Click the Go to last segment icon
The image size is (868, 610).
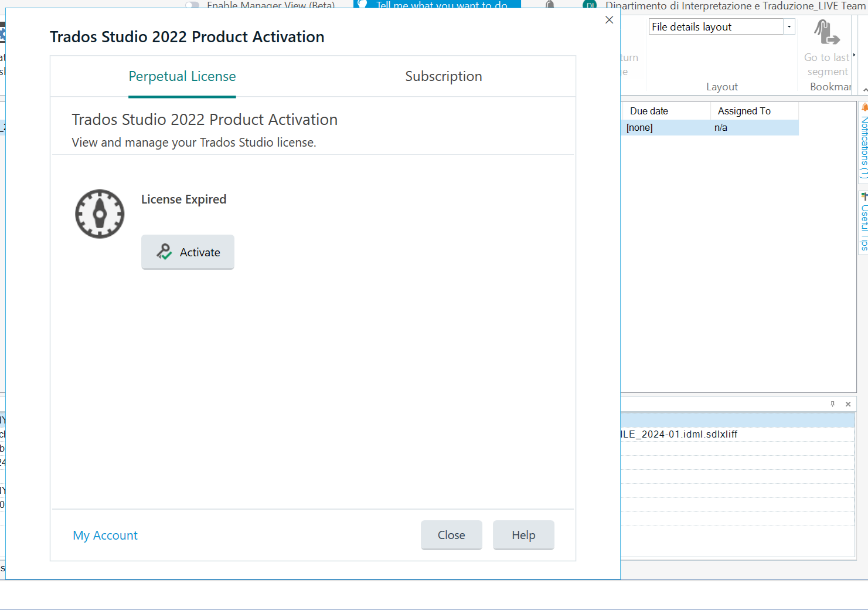826,34
